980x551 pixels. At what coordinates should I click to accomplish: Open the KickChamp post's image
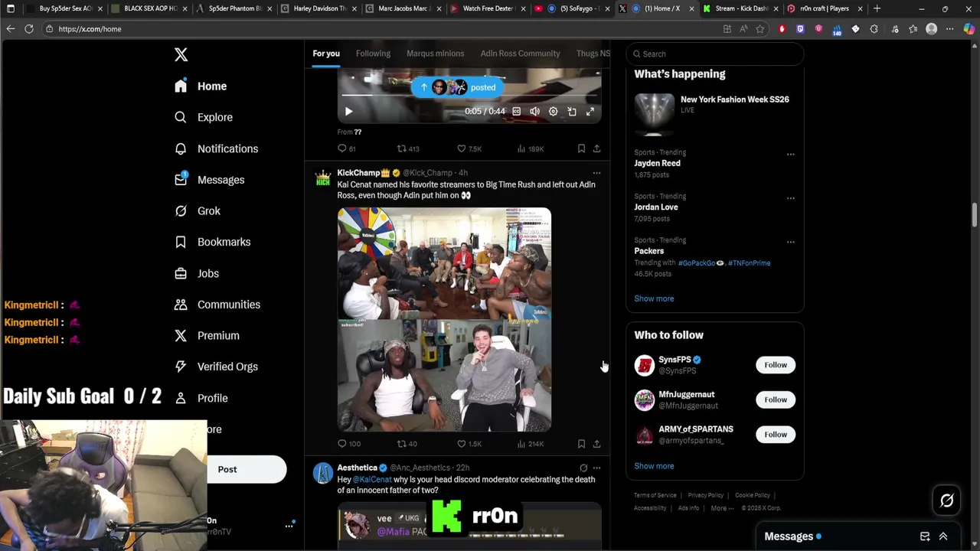coord(444,319)
